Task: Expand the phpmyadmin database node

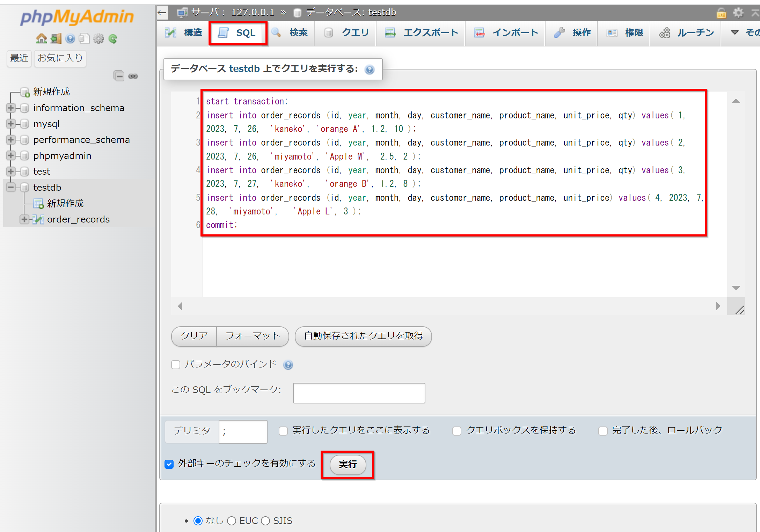Action: [11, 156]
